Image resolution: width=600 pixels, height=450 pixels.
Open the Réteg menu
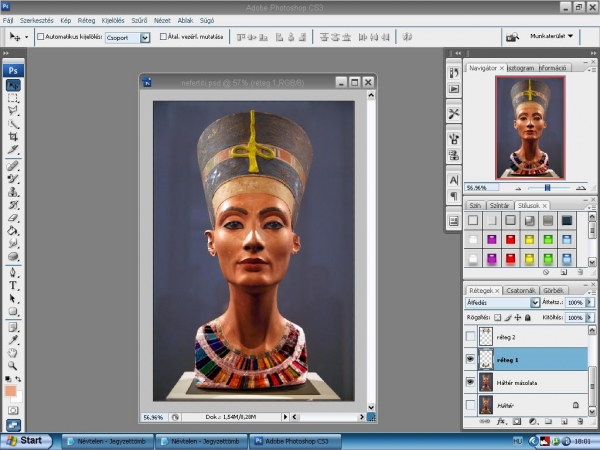pos(86,20)
